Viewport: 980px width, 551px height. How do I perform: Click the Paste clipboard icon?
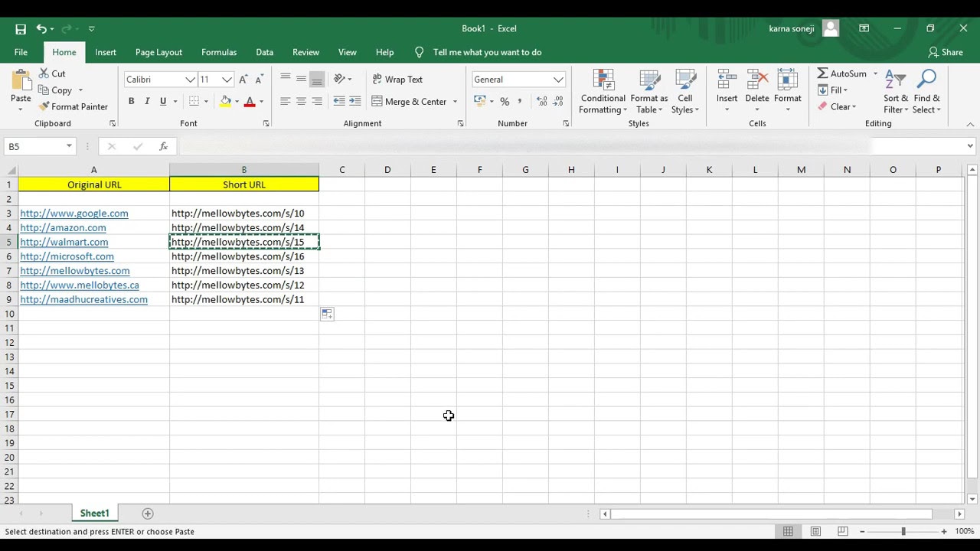click(x=21, y=81)
